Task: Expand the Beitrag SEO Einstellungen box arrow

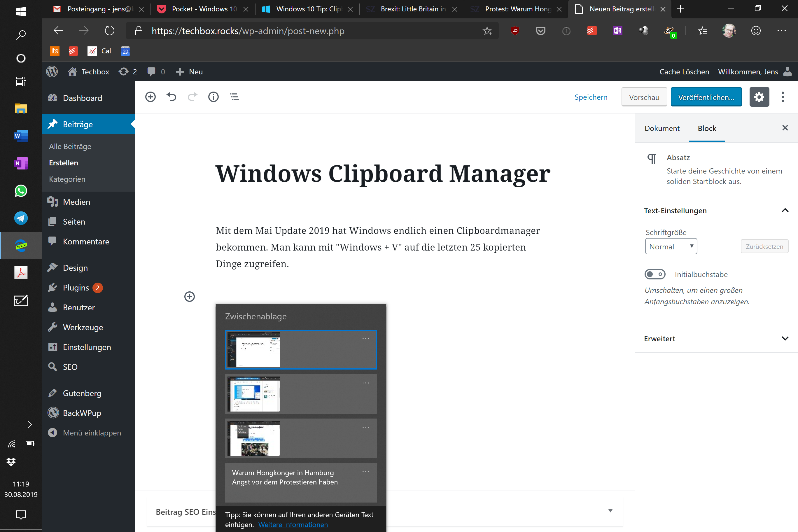Action: (610, 511)
